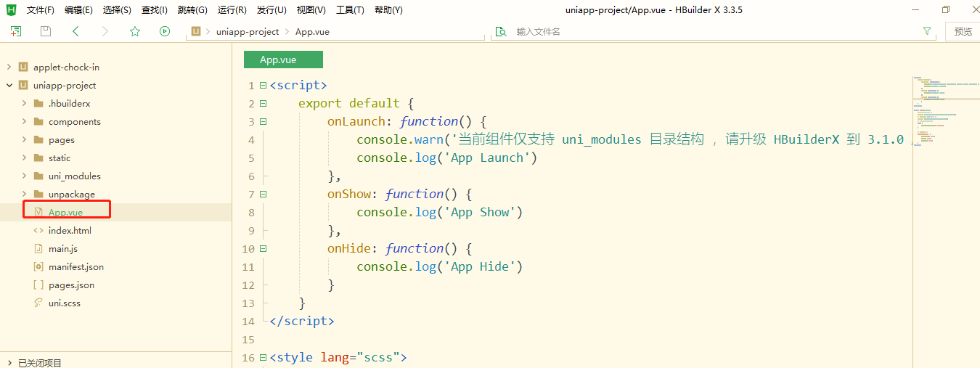Click the 'App Launch' console.log line
The height and width of the screenshot is (368, 980).
(x=446, y=158)
